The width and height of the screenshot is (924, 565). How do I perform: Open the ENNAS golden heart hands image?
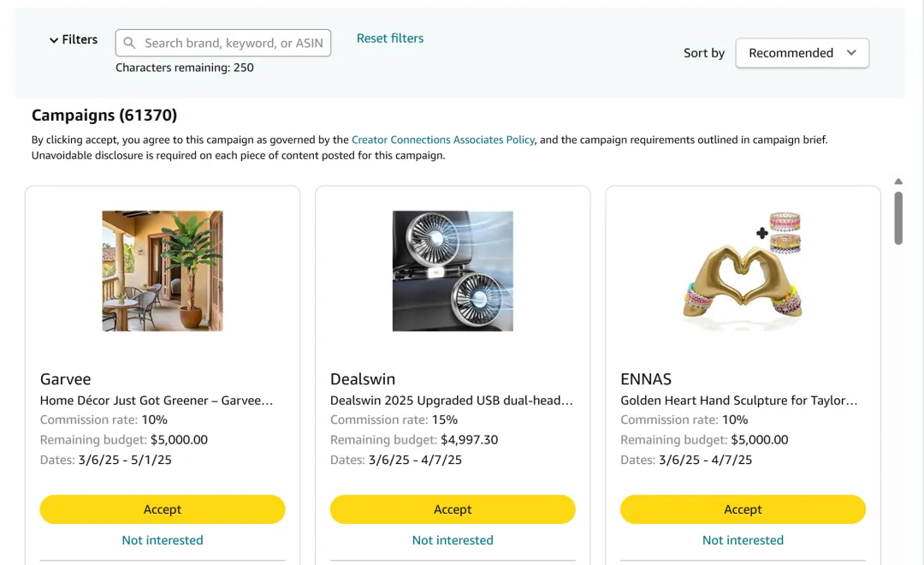tap(743, 271)
